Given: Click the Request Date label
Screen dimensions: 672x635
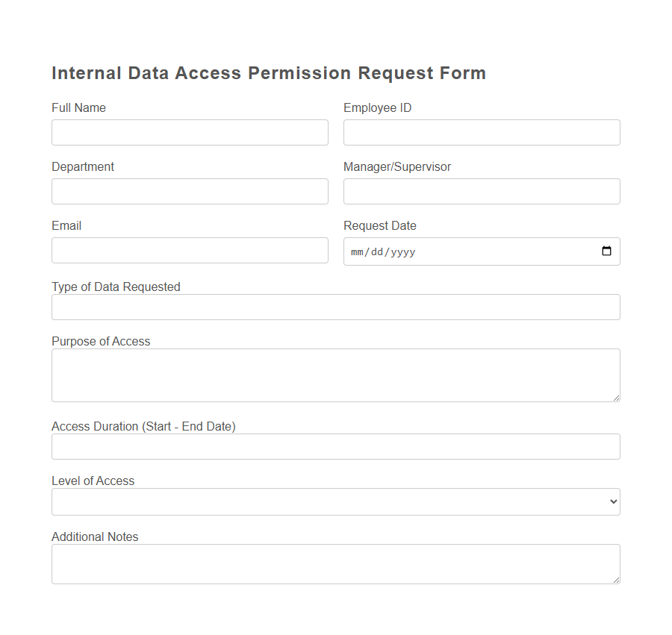Looking at the screenshot, I should pos(379,225).
